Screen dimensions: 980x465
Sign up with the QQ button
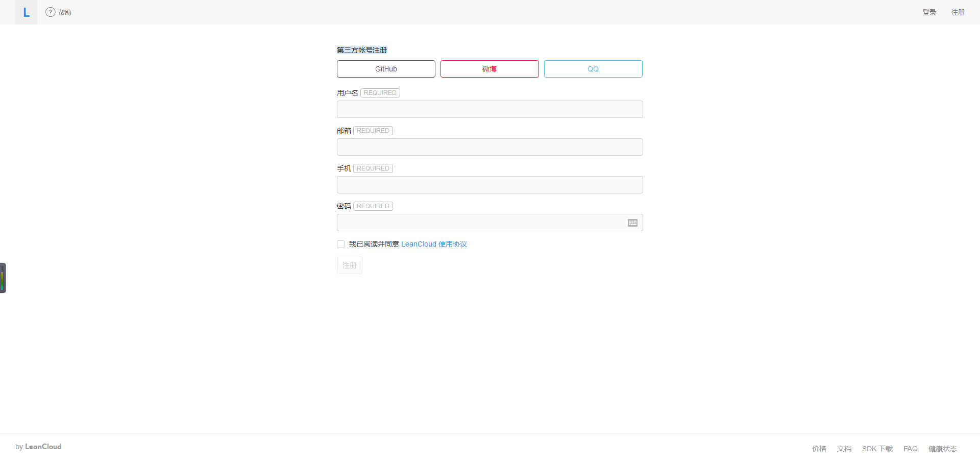click(x=593, y=69)
